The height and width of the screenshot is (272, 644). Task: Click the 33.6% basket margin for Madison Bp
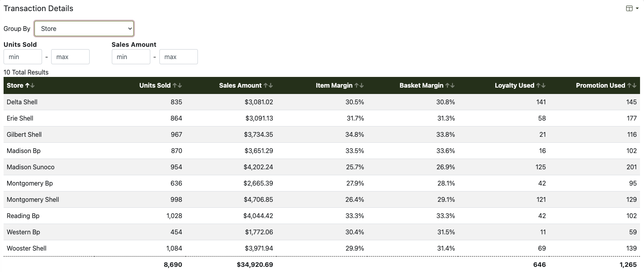[446, 151]
